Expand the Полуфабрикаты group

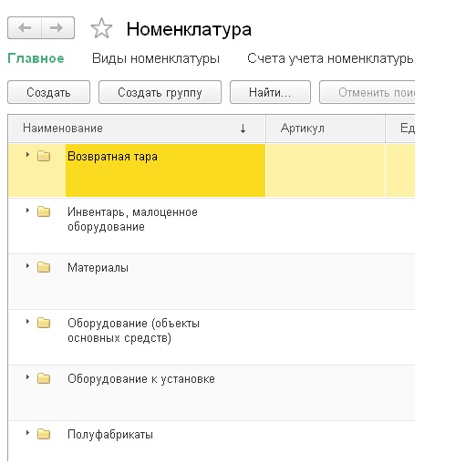(27, 433)
